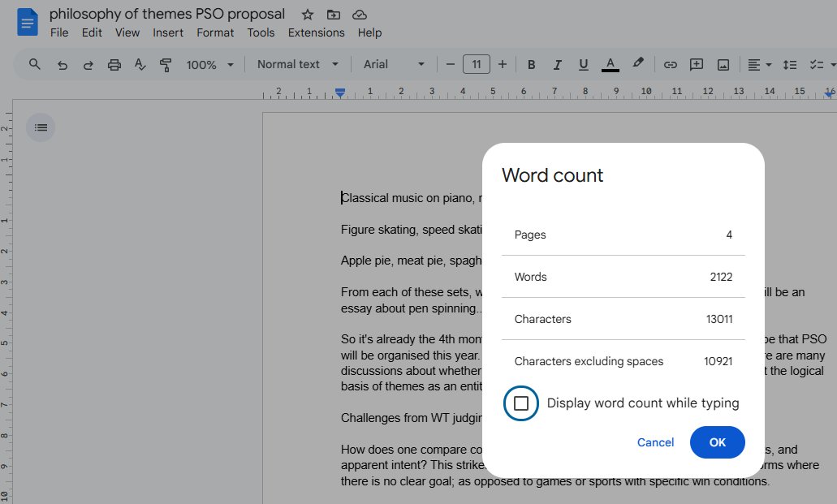The image size is (837, 504).
Task: Click the left indent marker on ruler
Action: click(x=340, y=93)
